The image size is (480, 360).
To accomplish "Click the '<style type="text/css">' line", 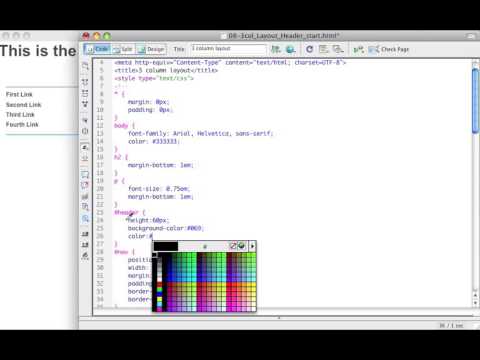I will pyautogui.click(x=154, y=78).
